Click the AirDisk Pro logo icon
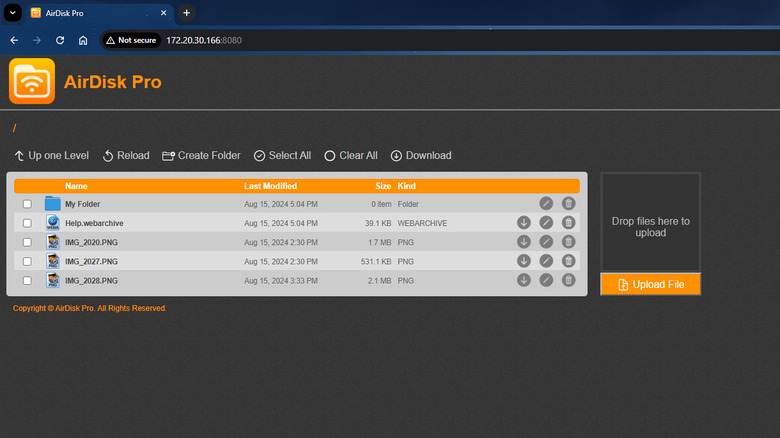This screenshot has width=780, height=438. (x=32, y=81)
